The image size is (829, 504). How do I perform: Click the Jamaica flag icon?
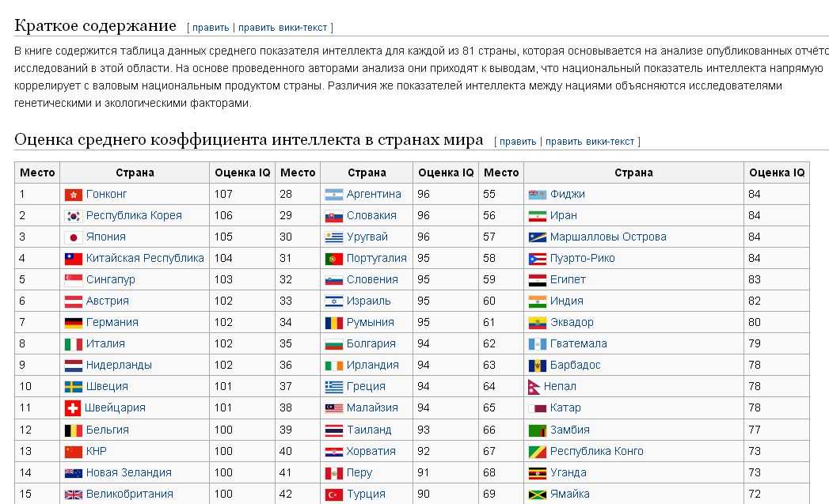[x=537, y=495]
